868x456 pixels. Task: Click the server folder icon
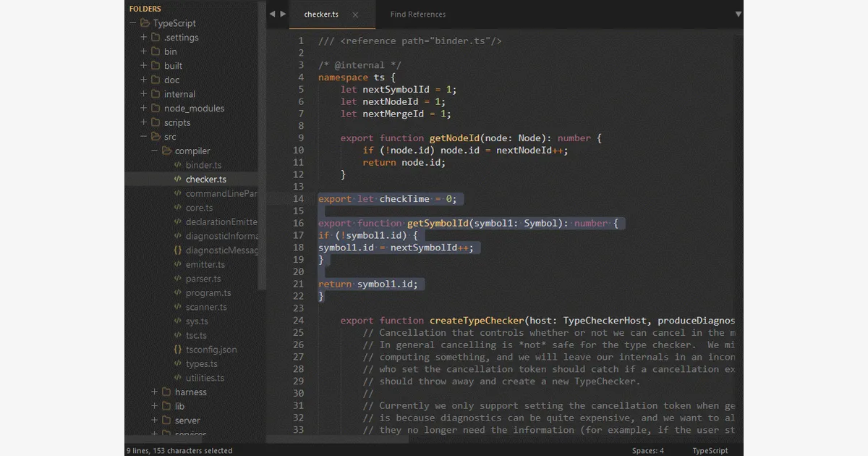pyautogui.click(x=166, y=421)
